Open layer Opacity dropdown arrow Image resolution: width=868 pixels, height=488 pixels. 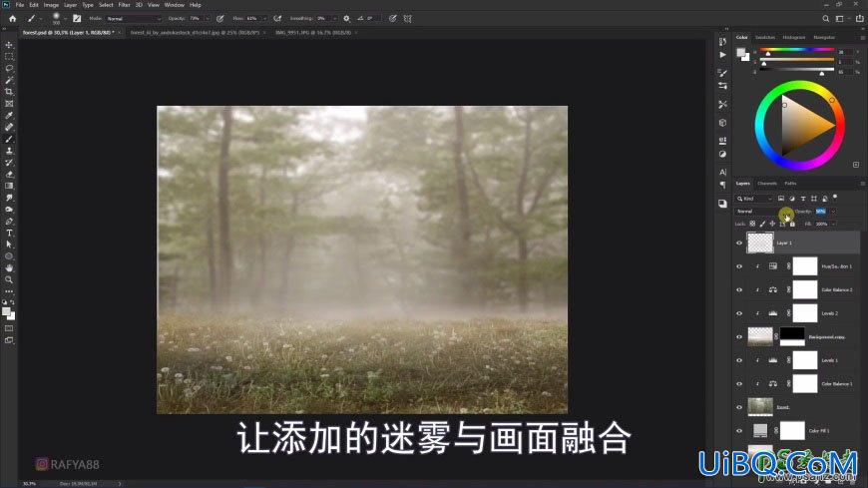(x=832, y=211)
